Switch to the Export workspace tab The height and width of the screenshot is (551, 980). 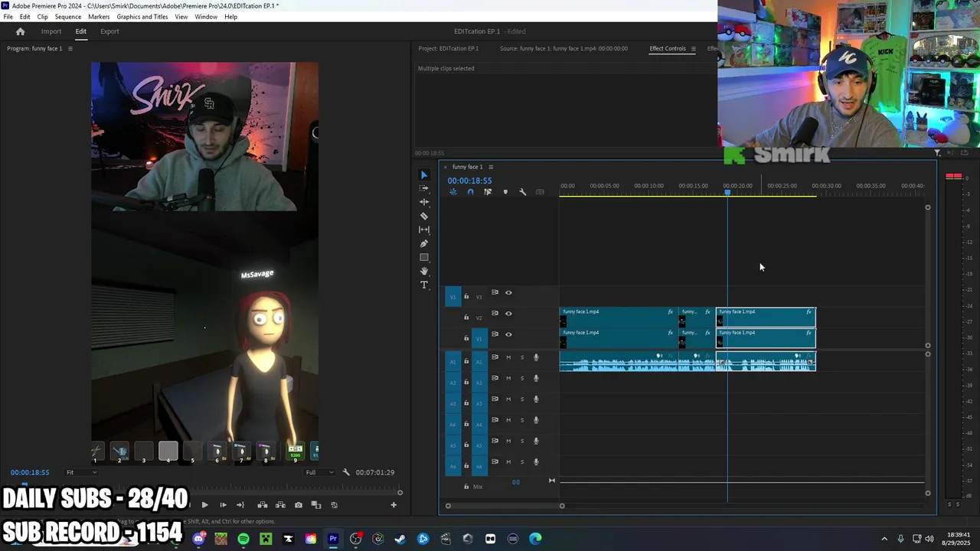[109, 31]
